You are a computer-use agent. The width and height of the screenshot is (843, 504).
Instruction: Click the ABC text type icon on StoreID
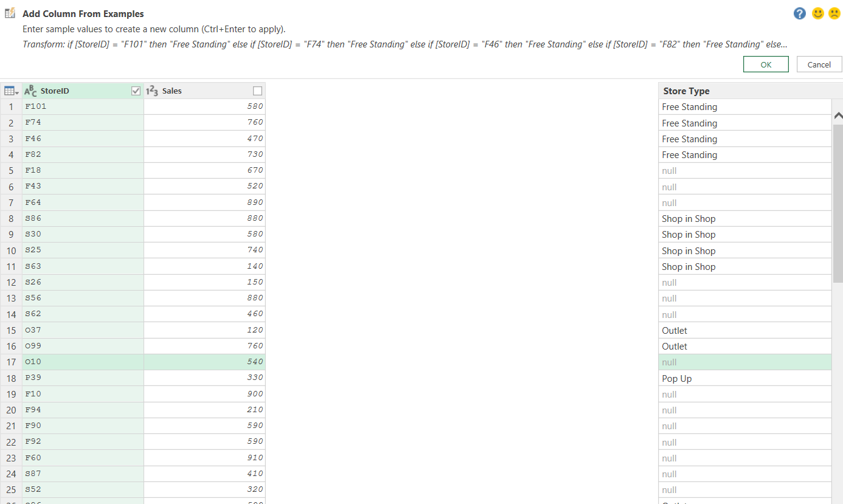30,91
